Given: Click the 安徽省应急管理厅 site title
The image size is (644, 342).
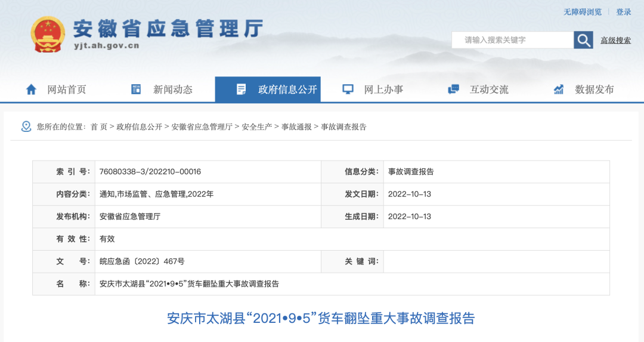Looking at the screenshot, I should (168, 29).
